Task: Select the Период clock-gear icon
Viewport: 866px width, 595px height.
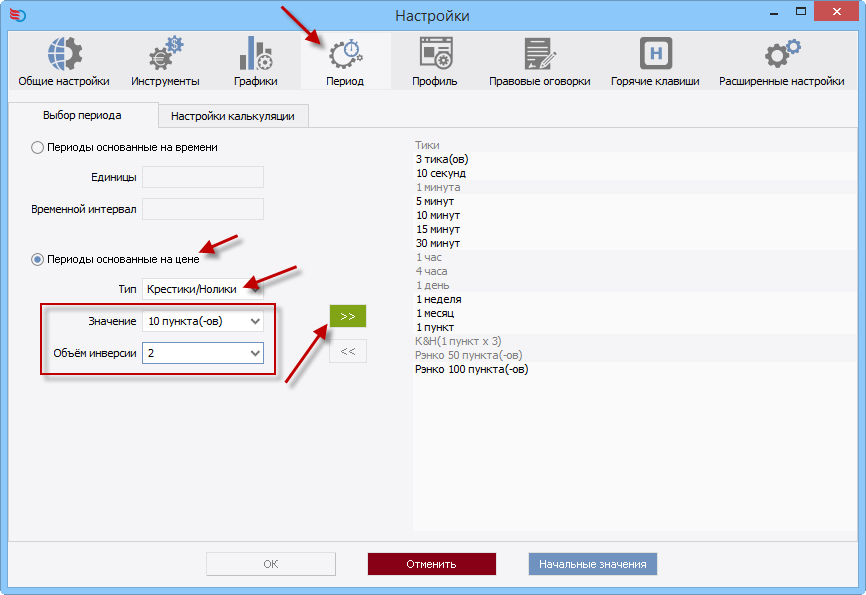Action: point(345,54)
